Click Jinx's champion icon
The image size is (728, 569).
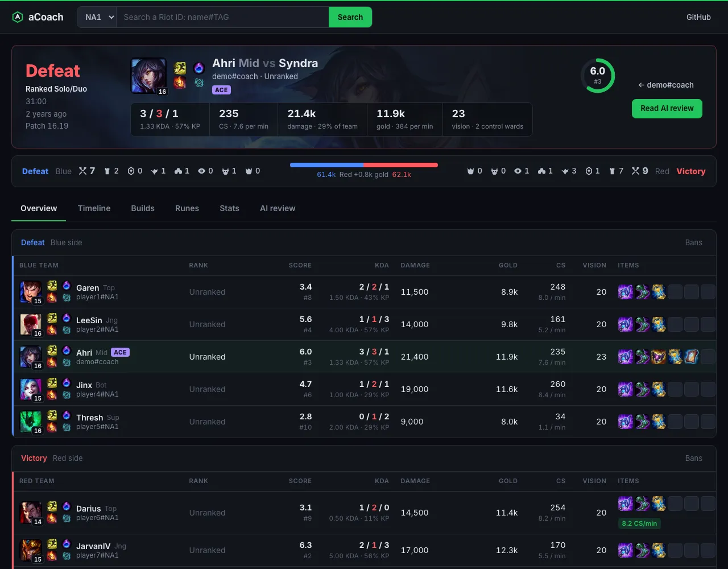[31, 389]
